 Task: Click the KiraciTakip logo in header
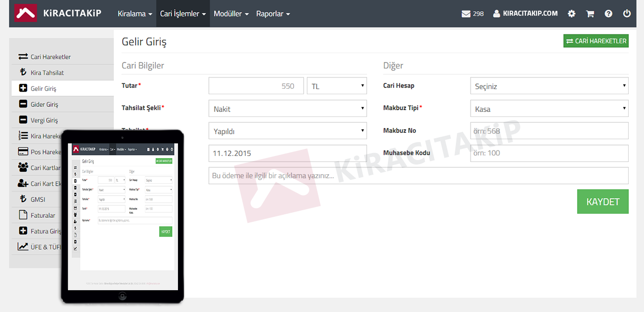click(57, 13)
